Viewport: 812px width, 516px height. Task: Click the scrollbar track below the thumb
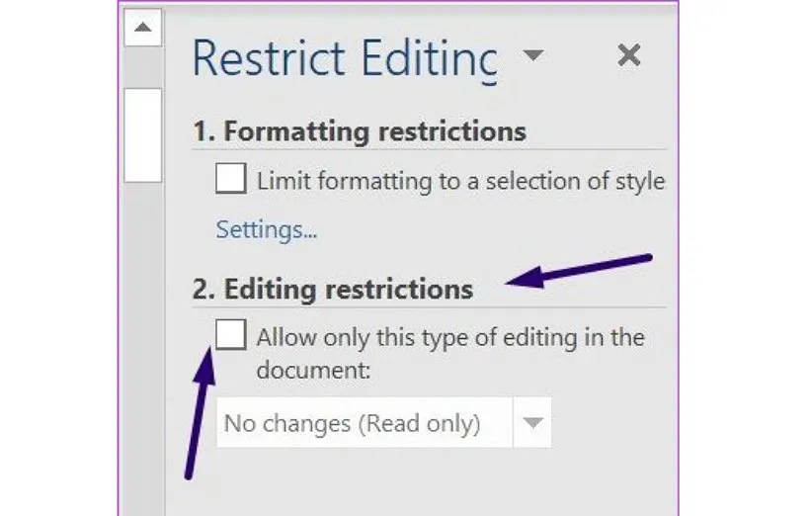(143, 346)
